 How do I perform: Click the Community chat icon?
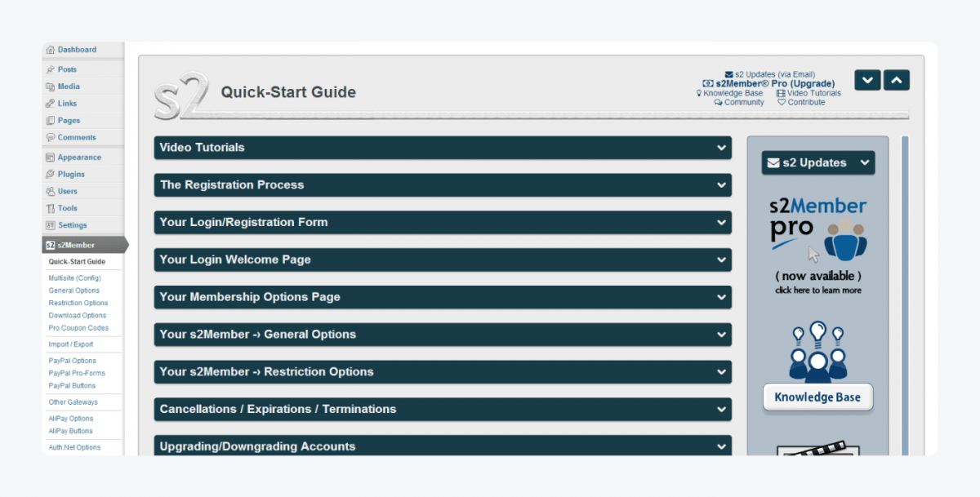coord(718,102)
